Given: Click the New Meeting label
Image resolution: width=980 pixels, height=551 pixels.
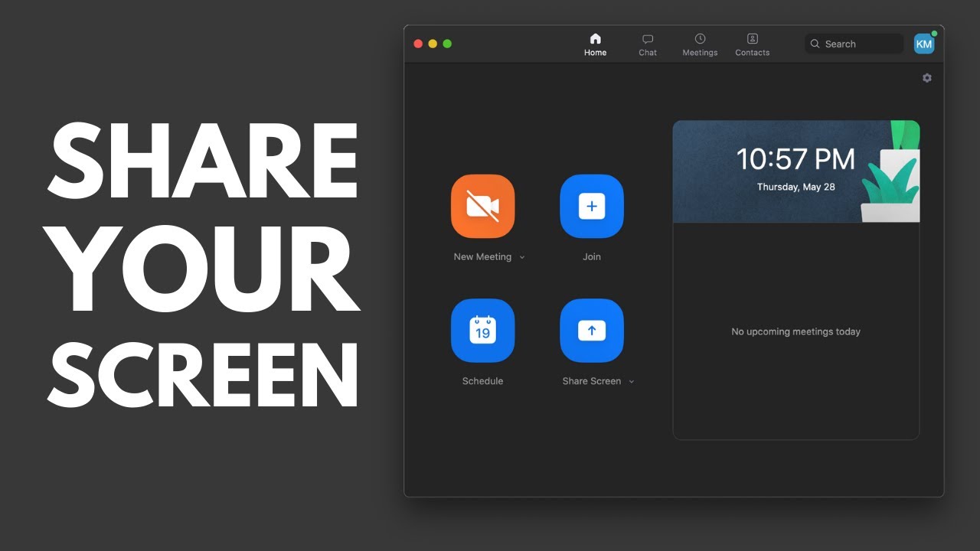Looking at the screenshot, I should pyautogui.click(x=482, y=257).
